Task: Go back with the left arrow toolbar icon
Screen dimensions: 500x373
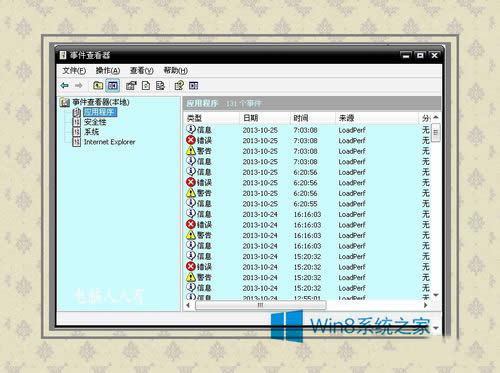Action: click(65, 86)
